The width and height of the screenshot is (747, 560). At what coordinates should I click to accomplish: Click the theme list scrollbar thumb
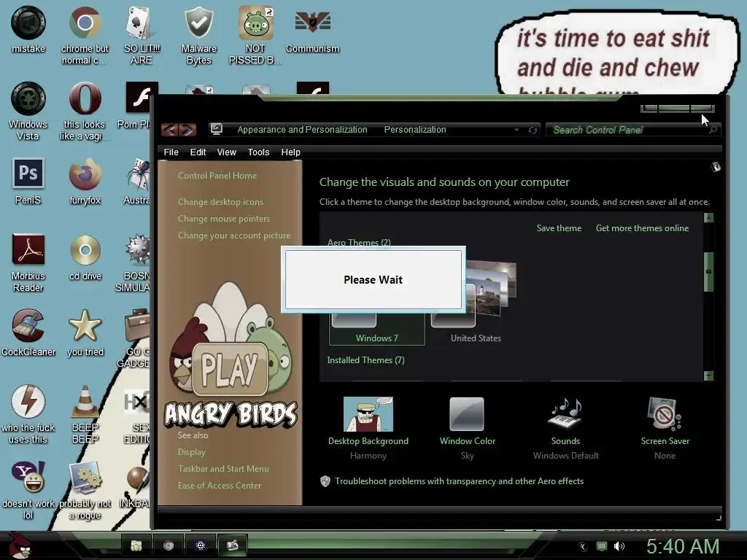(708, 271)
